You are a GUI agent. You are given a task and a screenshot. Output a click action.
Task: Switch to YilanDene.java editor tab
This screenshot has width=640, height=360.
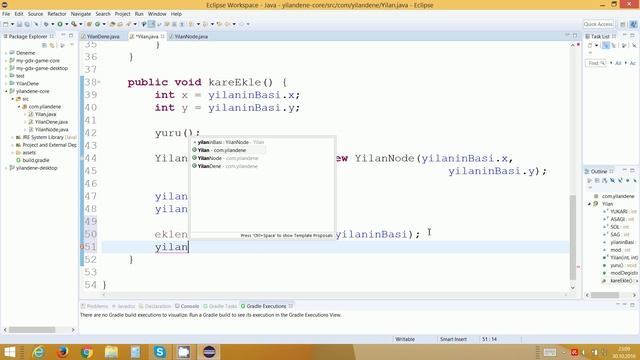click(x=103, y=36)
